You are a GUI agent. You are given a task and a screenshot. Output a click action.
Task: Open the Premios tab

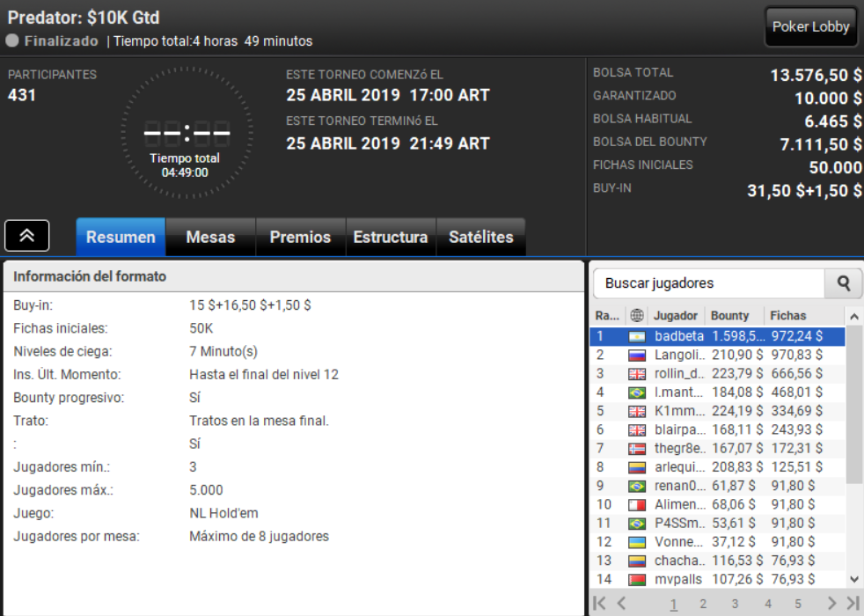click(x=300, y=237)
